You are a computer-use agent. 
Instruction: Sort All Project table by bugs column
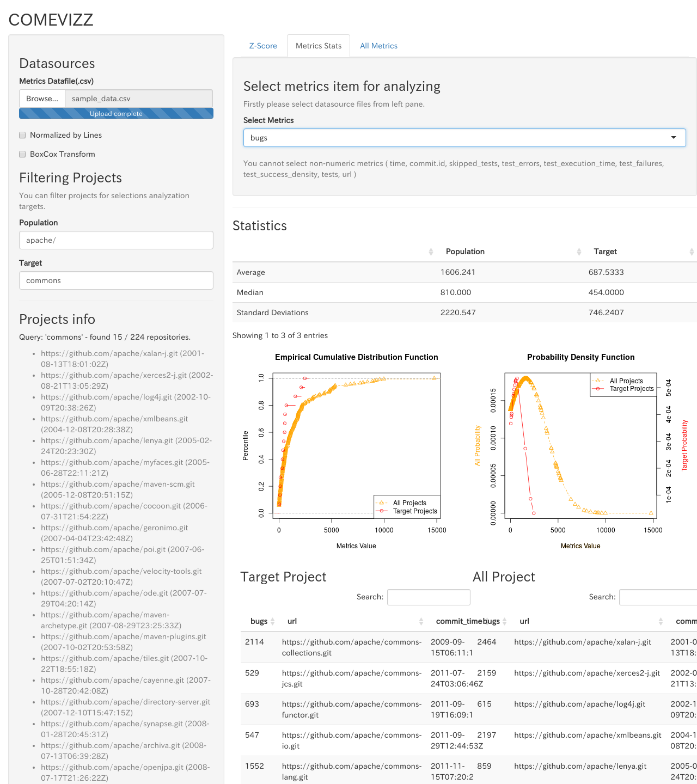(x=491, y=621)
